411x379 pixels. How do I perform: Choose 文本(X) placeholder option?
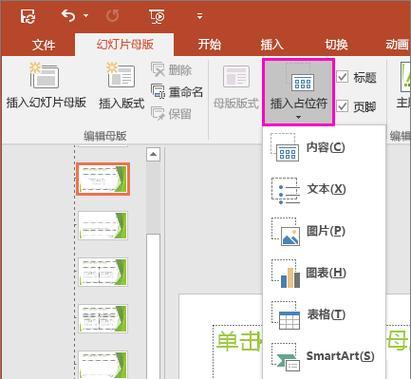[x=324, y=189]
